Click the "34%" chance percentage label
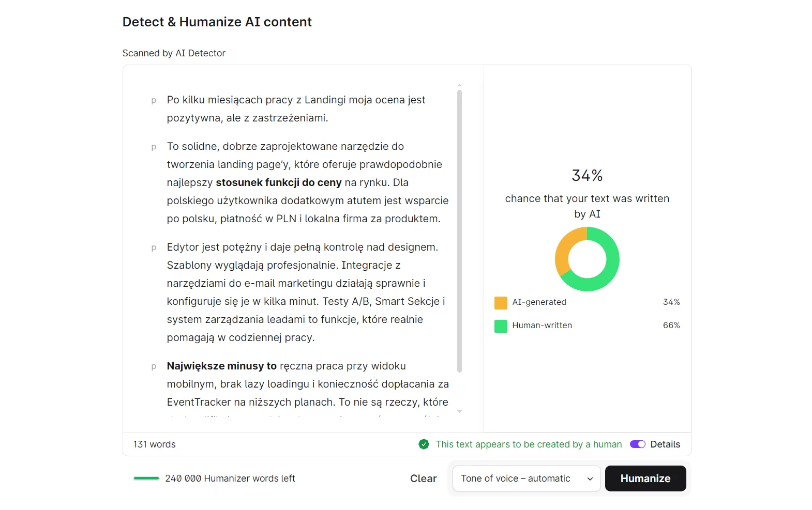 587,175
